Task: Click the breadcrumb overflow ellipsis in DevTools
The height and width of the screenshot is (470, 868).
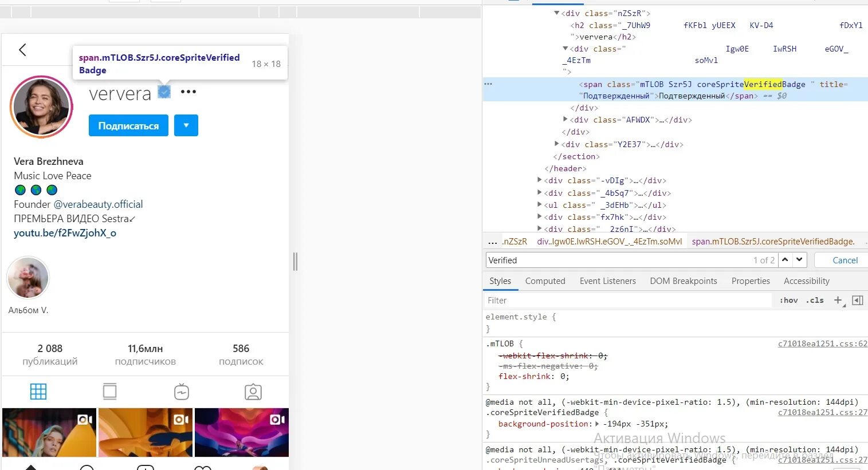Action: pyautogui.click(x=492, y=242)
